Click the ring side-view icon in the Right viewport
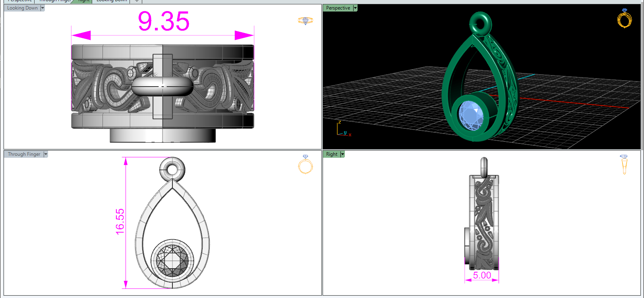The image size is (644, 298). point(624,164)
